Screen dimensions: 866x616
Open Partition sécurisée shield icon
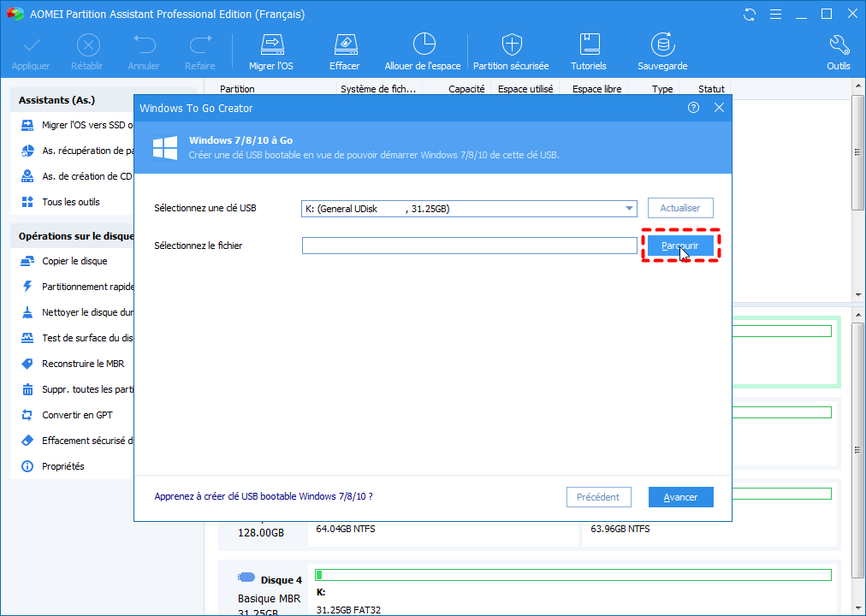point(511,44)
